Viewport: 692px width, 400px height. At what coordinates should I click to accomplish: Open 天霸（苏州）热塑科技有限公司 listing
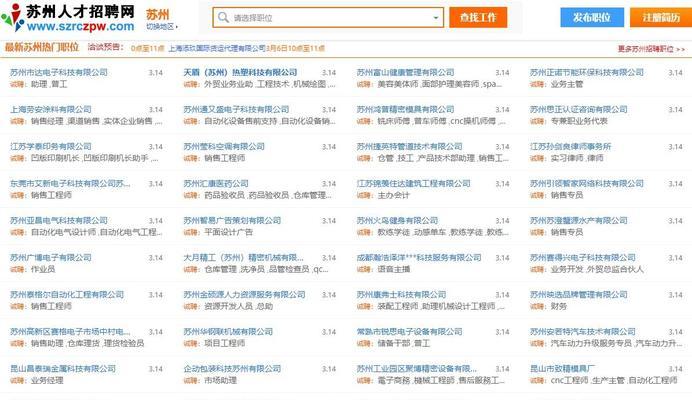click(240, 72)
